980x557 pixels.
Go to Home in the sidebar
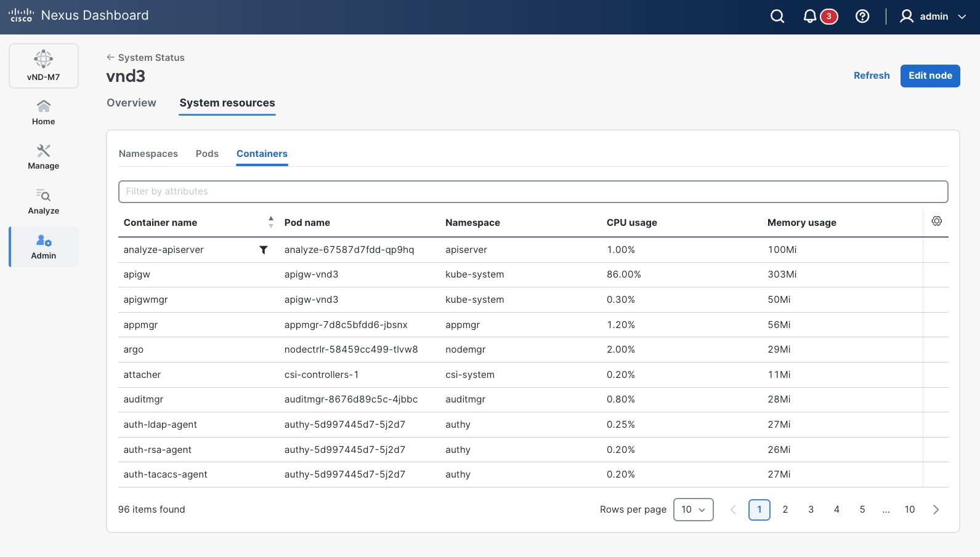[x=44, y=113]
